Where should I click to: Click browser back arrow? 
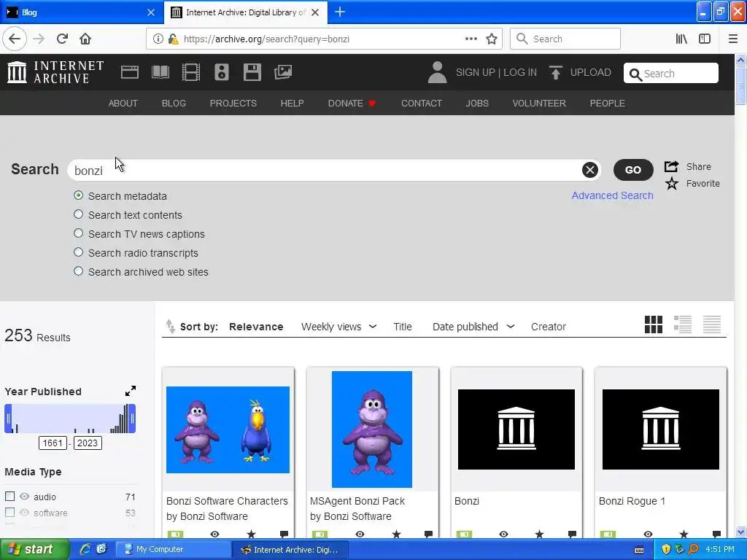[x=15, y=39]
